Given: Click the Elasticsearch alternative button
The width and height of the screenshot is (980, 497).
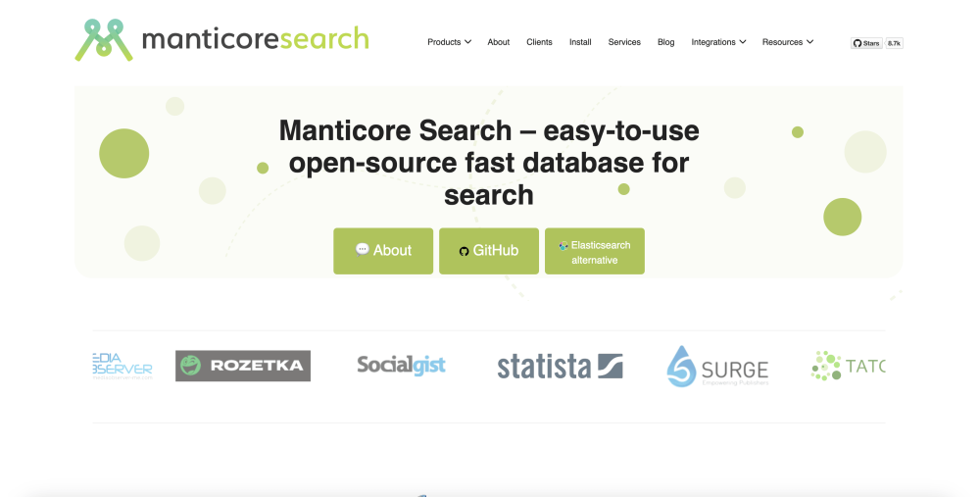Looking at the screenshot, I should (x=595, y=251).
